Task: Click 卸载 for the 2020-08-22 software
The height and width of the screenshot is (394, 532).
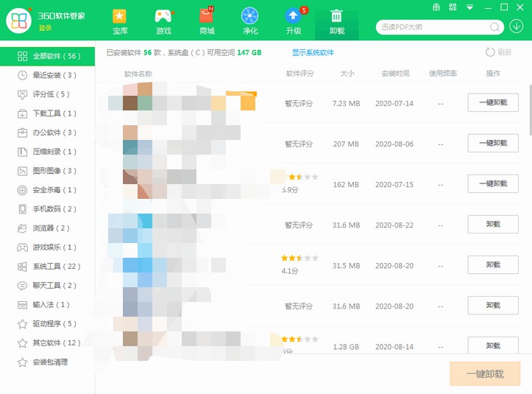Action: (492, 225)
